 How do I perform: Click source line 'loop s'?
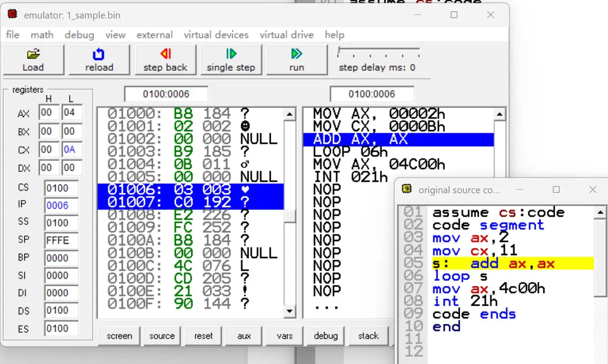(x=460, y=276)
